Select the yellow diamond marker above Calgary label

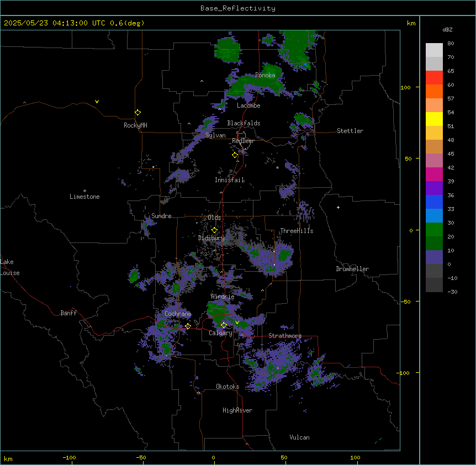tap(224, 325)
